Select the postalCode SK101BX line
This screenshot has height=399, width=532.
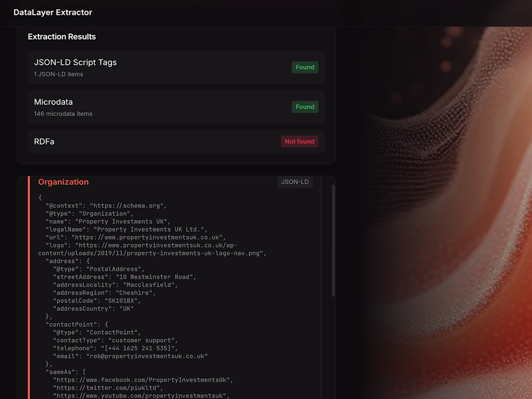point(97,301)
